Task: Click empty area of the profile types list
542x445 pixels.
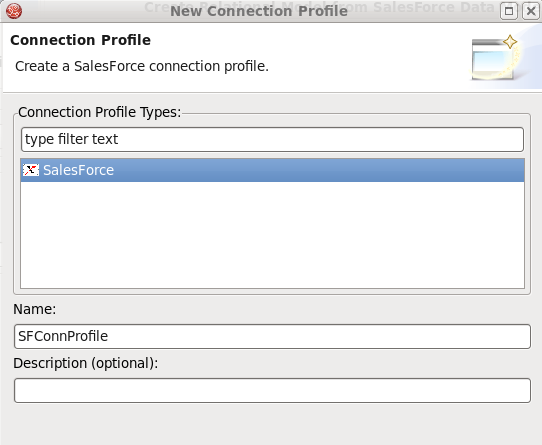Action: [x=272, y=235]
